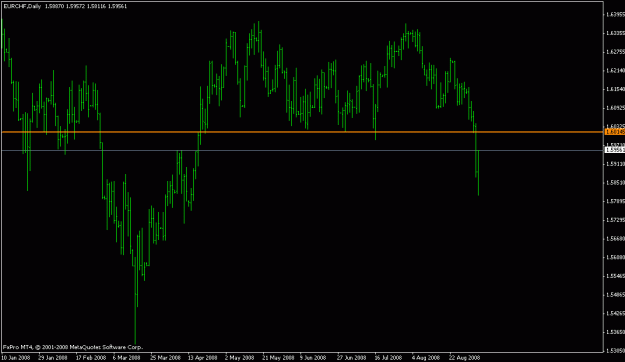Select the grey current price line
Viewport: 625px width, 362px height.
pos(303,150)
